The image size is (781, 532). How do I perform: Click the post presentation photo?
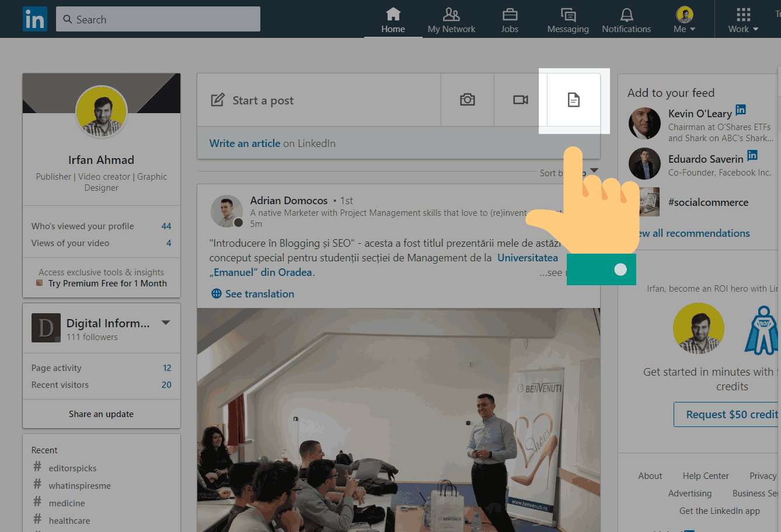pos(399,420)
